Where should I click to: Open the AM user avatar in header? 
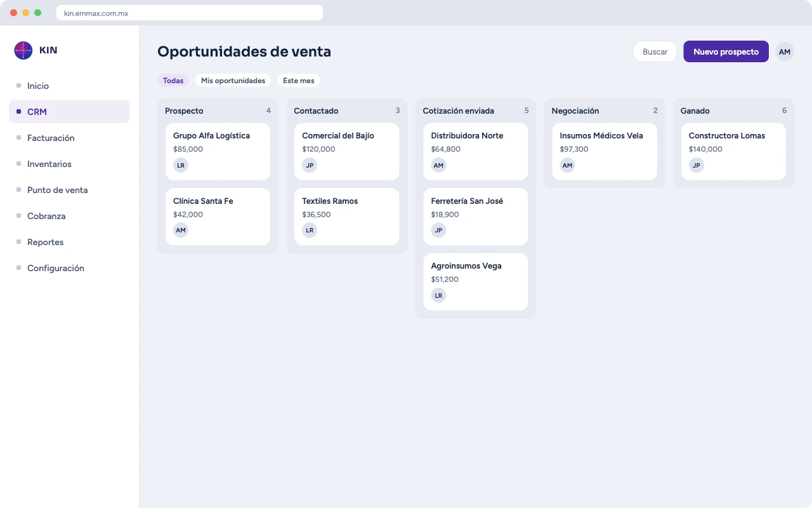point(785,51)
